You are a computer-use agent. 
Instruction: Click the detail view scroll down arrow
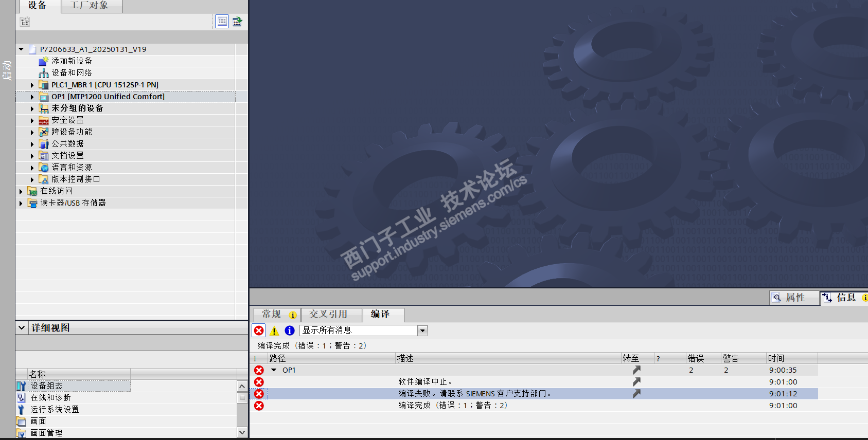point(242,432)
